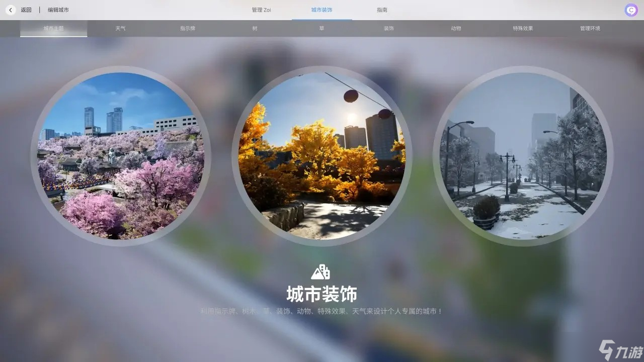Select the 指示牌 (Signs) category
Image resolution: width=644 pixels, height=362 pixels.
point(187,28)
